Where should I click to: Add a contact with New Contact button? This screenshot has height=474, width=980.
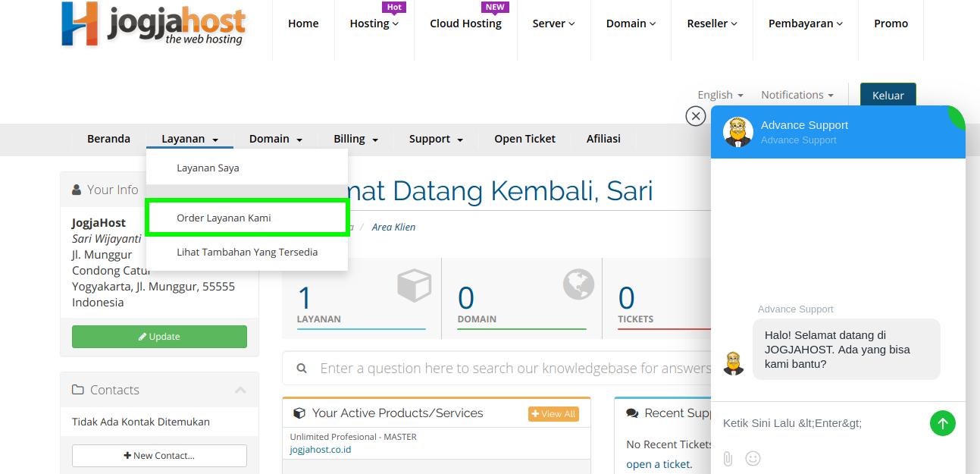point(159,456)
